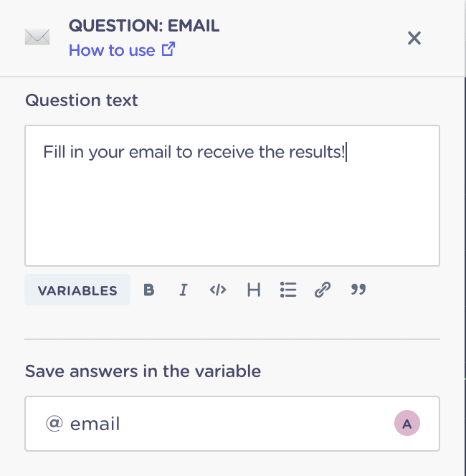The image size is (466, 476).
Task: Close the Question: Email panel
Action: coord(414,38)
